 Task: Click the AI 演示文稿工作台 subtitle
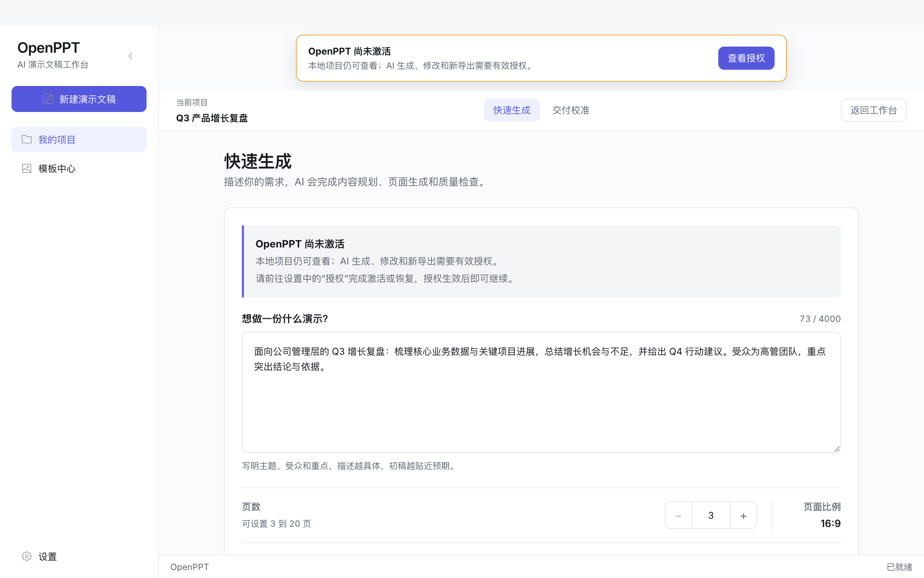coord(53,65)
